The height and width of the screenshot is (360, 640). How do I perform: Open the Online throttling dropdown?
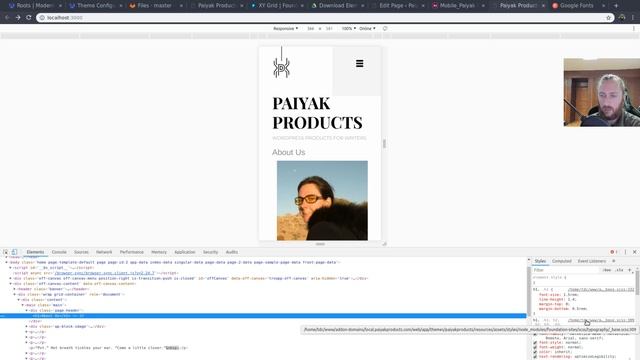pos(367,29)
